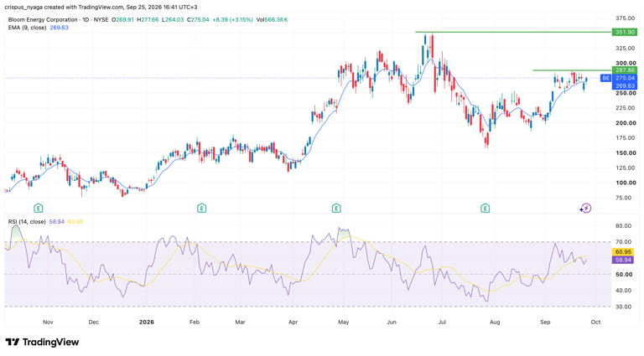Click the Nov label on time axis
This screenshot has width=644, height=356.
48,322
